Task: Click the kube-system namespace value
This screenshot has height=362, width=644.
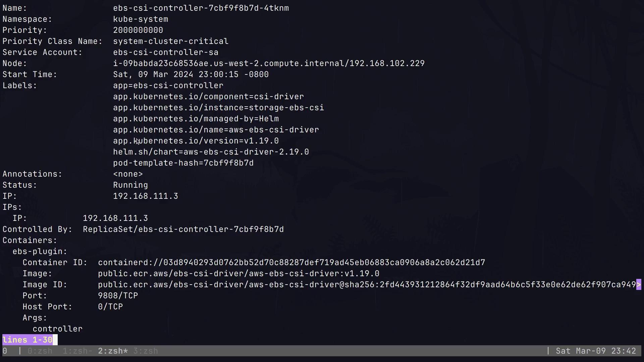Action: pos(141,19)
